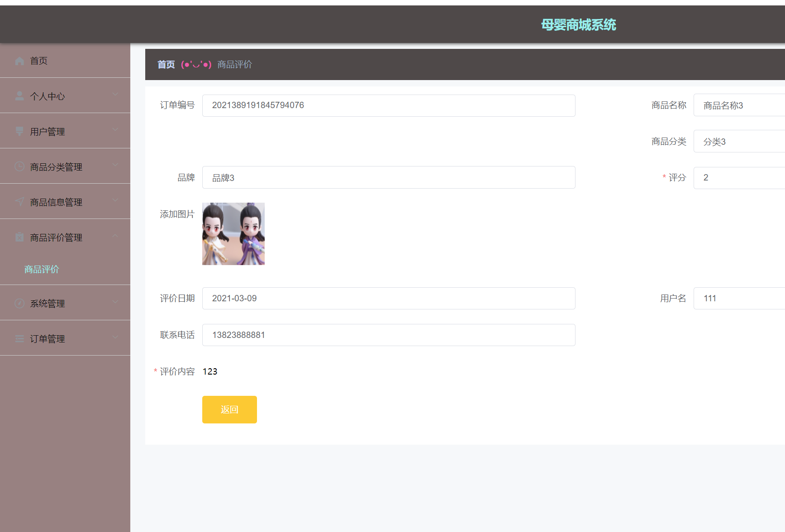Click the clipboard icon beside 商品评价管理
785x532 pixels.
19,237
